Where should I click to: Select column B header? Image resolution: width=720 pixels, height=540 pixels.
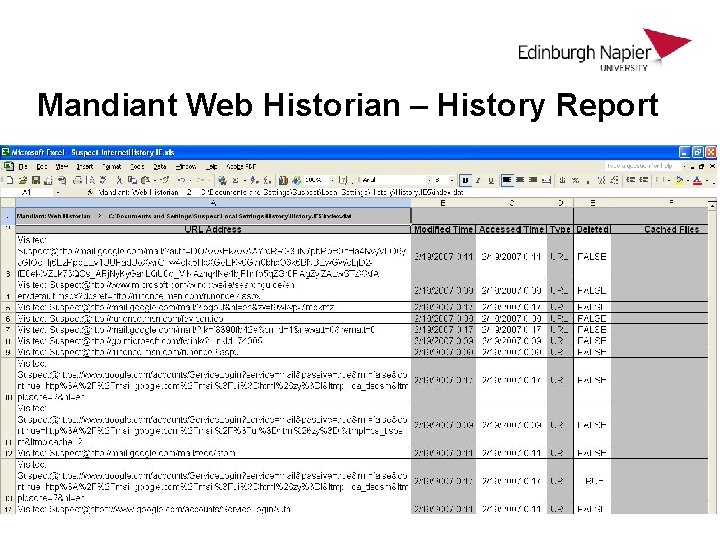point(443,202)
